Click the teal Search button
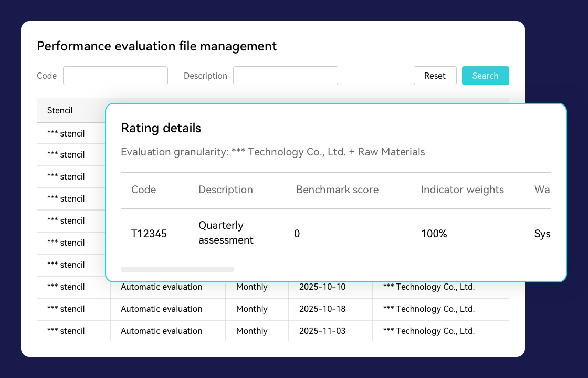 485,76
